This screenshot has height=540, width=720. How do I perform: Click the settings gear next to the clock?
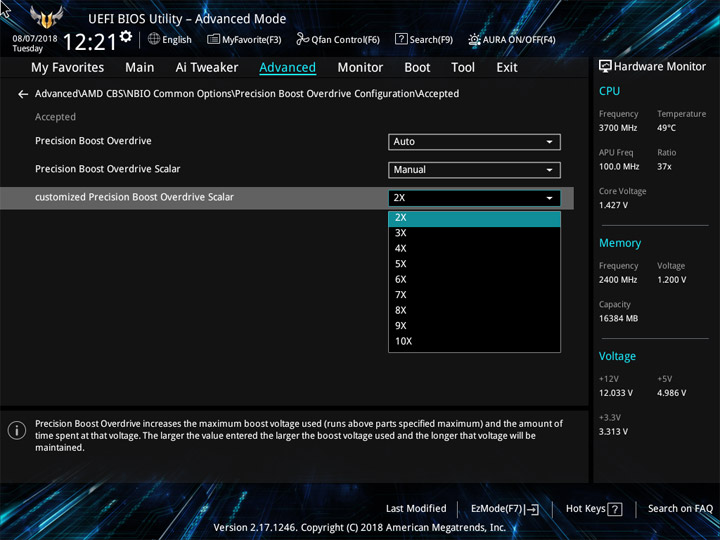pyautogui.click(x=126, y=36)
